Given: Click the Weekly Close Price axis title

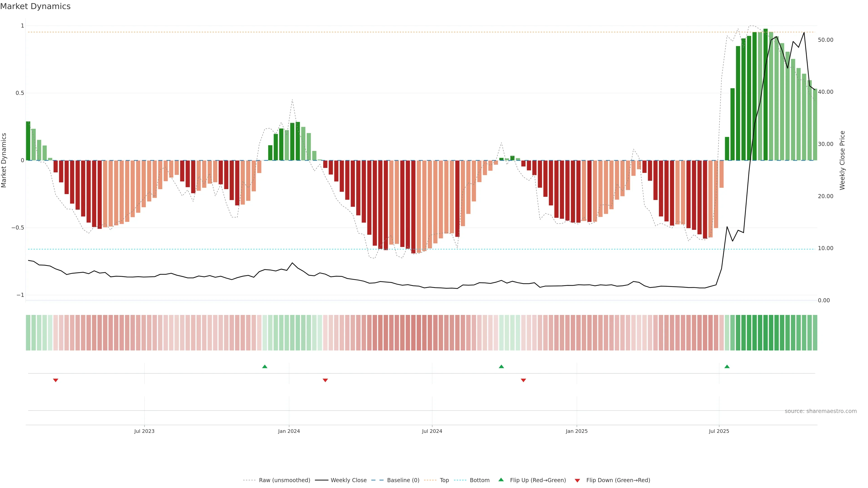Looking at the screenshot, I should coord(842,160).
